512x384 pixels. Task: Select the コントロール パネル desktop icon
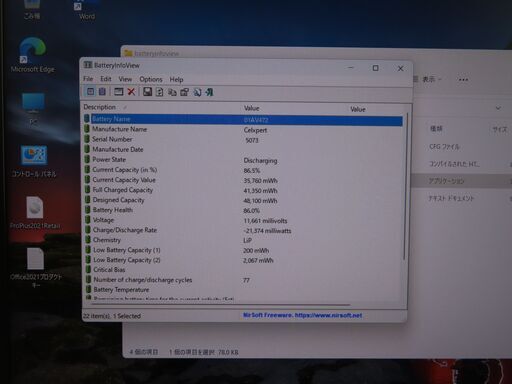coord(34,161)
